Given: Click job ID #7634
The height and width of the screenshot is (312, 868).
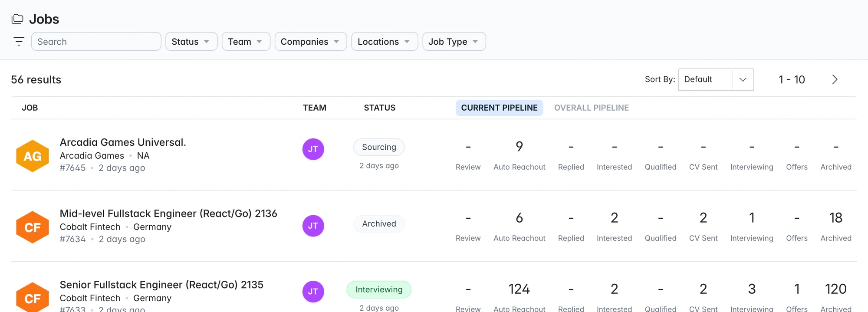Looking at the screenshot, I should click(x=73, y=239).
